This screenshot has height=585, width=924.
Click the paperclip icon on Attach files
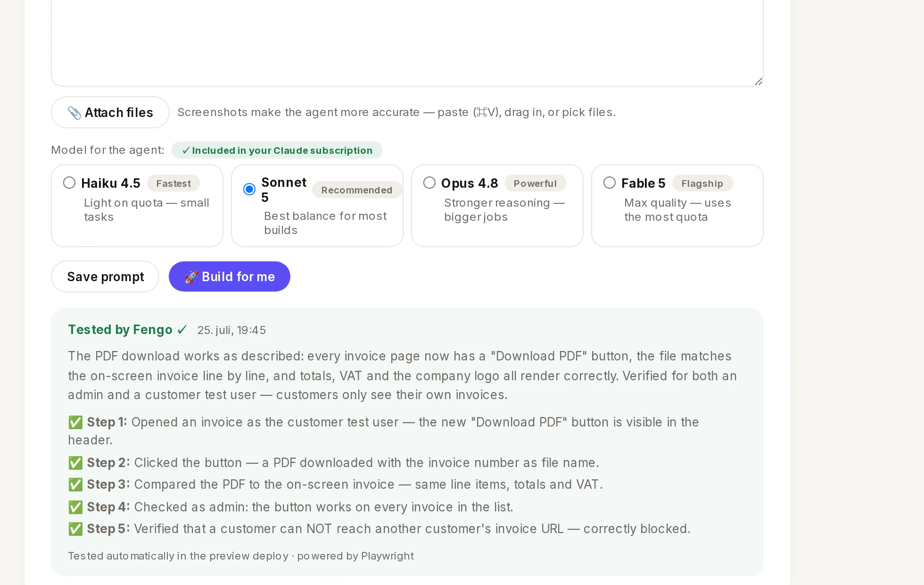click(x=74, y=113)
